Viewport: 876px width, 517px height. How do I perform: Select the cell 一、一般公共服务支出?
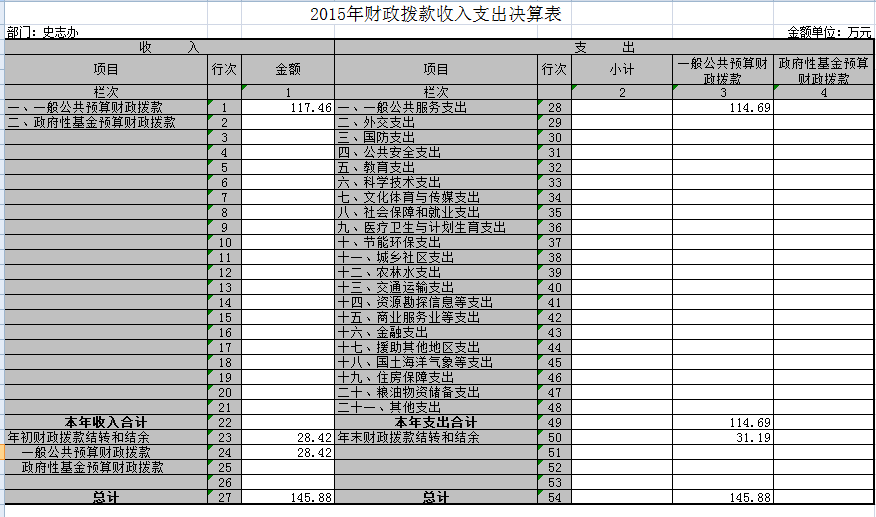pyautogui.click(x=436, y=107)
